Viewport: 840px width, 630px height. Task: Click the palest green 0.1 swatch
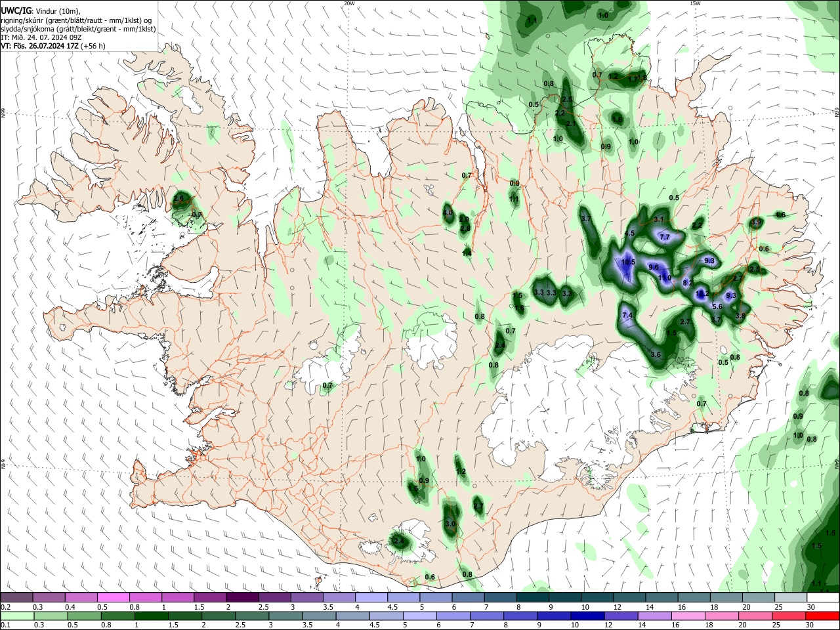click(16, 616)
